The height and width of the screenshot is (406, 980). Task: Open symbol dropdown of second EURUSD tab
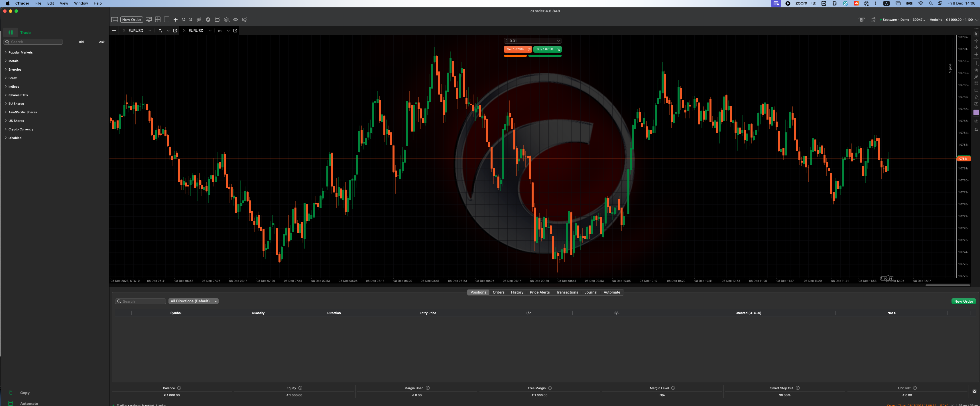point(210,31)
